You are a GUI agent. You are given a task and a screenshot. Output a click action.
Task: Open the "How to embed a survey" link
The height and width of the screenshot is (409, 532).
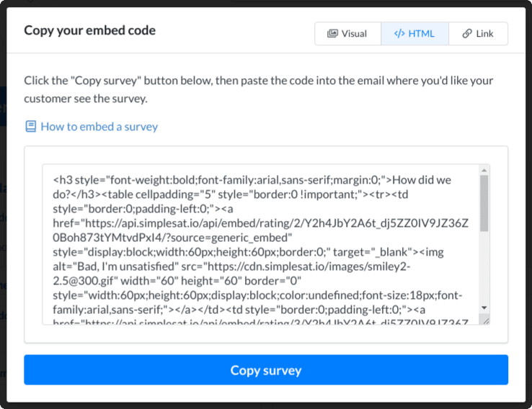[99, 127]
